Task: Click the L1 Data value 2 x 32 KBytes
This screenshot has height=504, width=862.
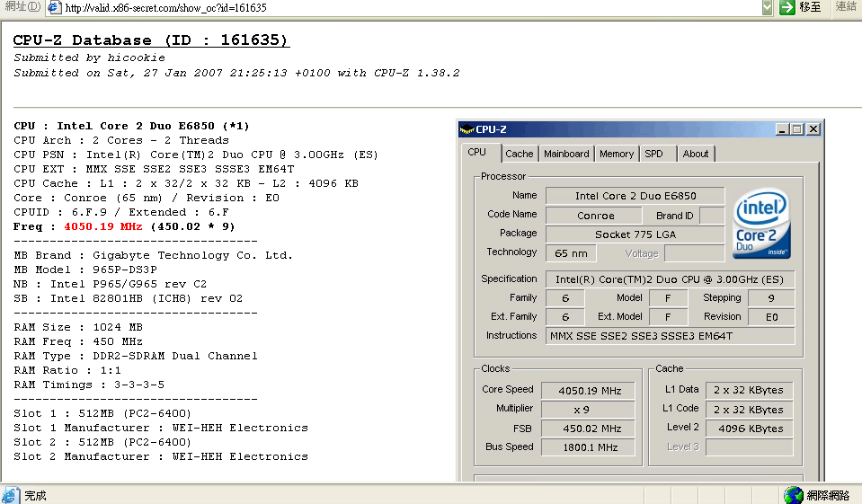Action: (x=750, y=390)
